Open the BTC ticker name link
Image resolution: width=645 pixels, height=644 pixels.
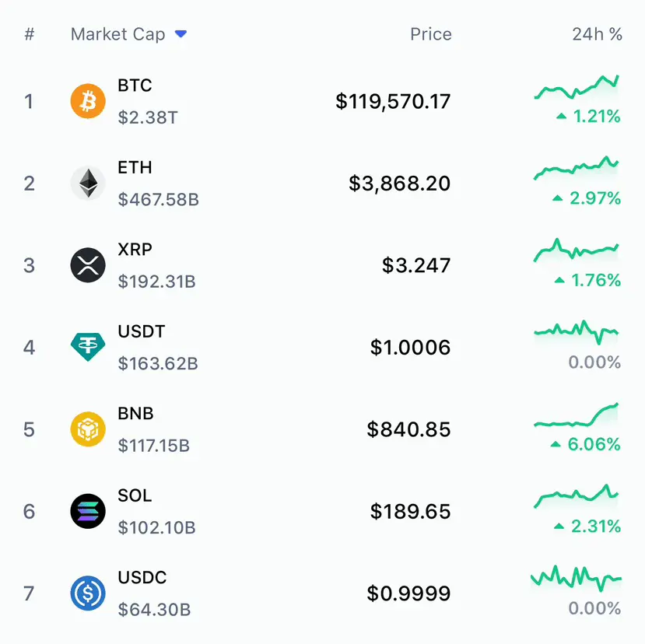click(135, 85)
